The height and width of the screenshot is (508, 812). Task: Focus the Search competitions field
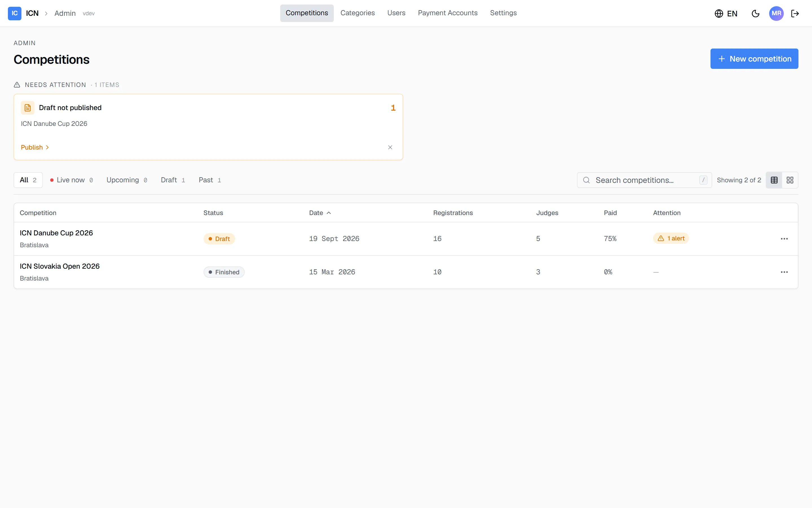tap(644, 180)
